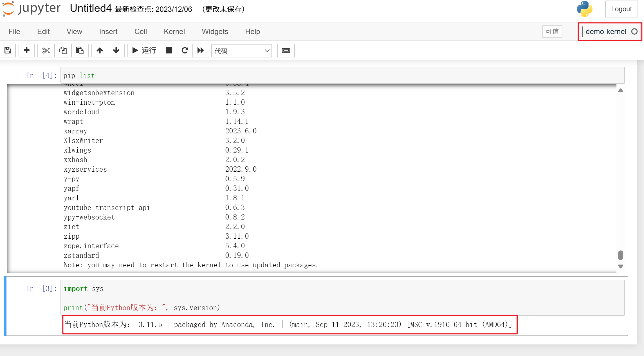Viewport: 644px width, 356px height.
Task: Click the print statement code line
Action: (142, 308)
